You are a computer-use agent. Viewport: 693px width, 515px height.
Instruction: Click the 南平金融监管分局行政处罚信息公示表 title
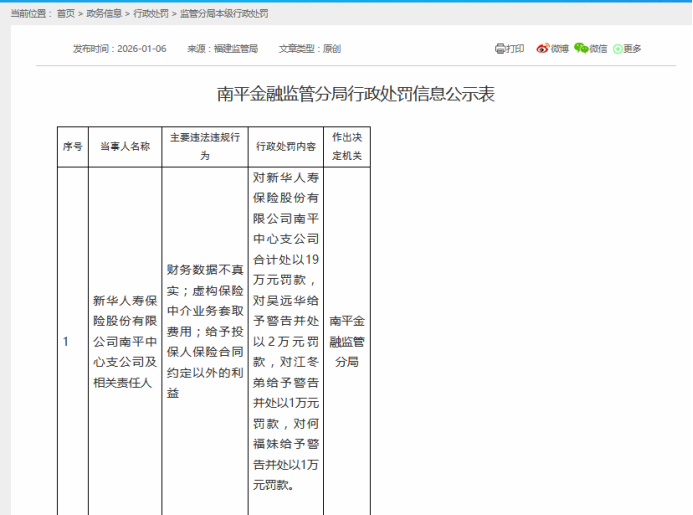coord(356,94)
